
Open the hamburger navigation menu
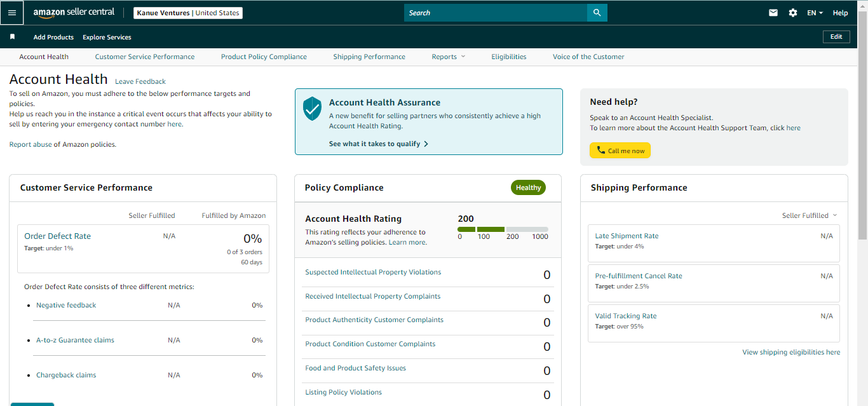(12, 13)
